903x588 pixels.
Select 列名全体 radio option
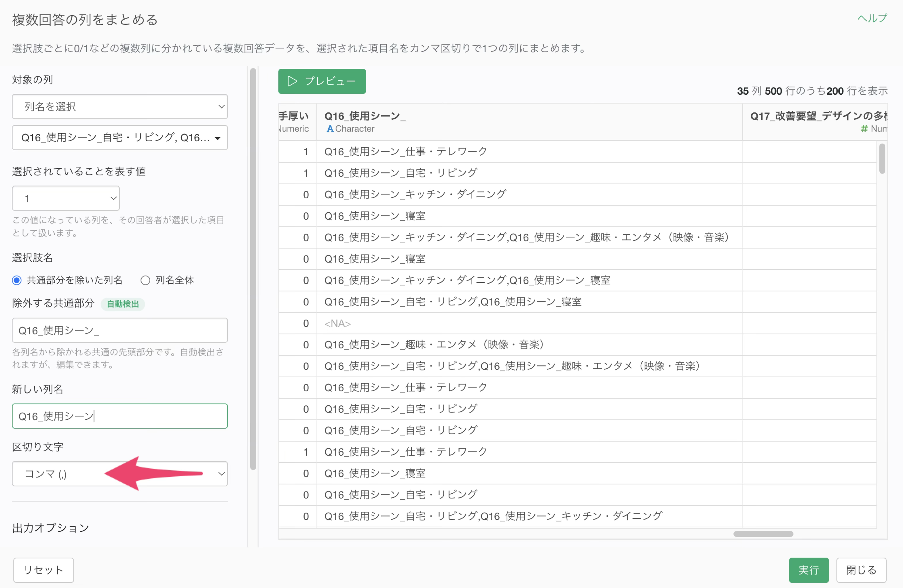click(145, 280)
